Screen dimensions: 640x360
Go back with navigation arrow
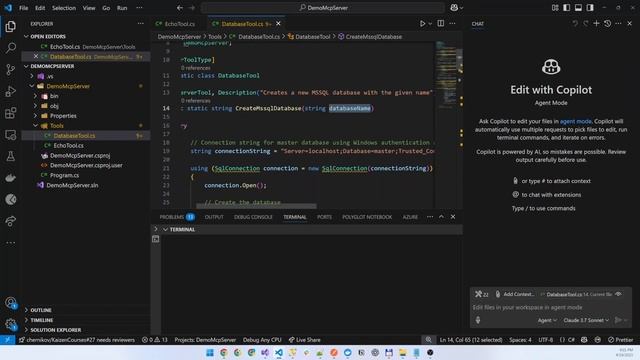(x=180, y=8)
